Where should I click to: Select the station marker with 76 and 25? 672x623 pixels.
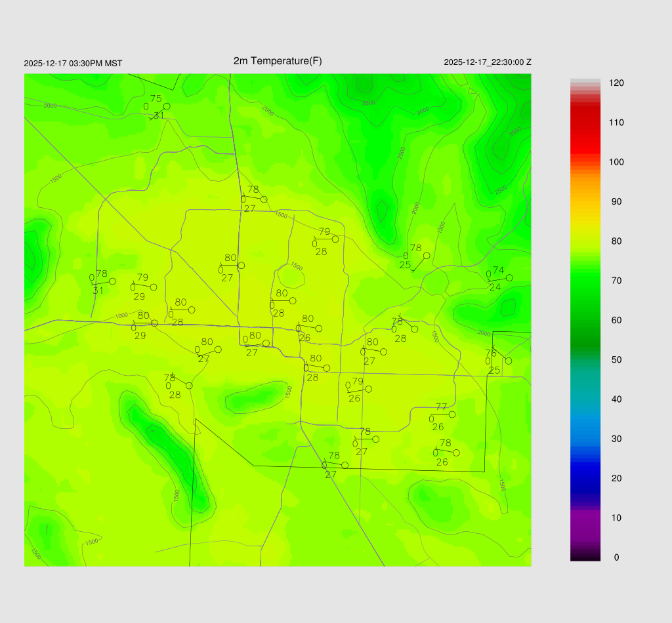tap(508, 361)
